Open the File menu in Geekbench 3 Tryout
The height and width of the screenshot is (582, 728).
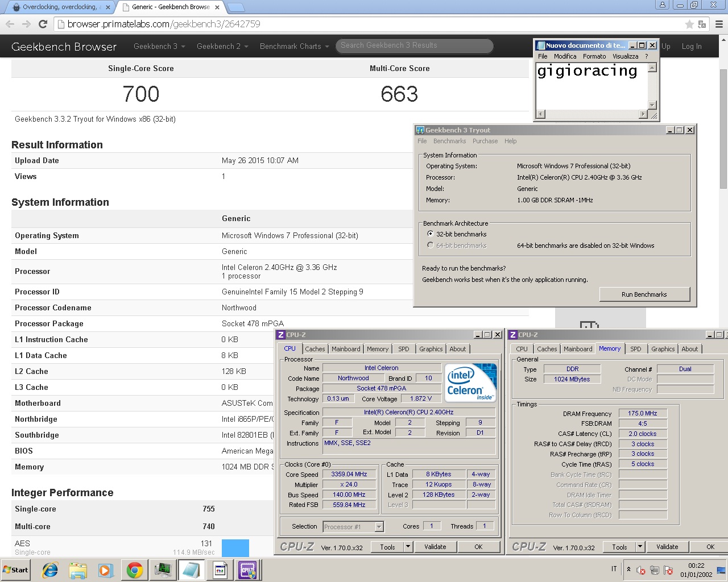(x=422, y=141)
